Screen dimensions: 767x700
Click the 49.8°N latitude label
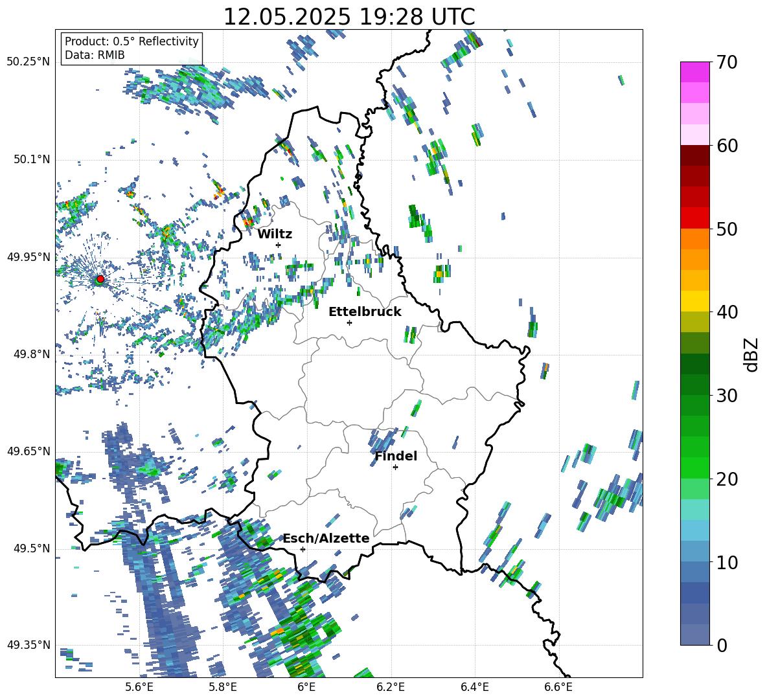[x=31, y=354]
